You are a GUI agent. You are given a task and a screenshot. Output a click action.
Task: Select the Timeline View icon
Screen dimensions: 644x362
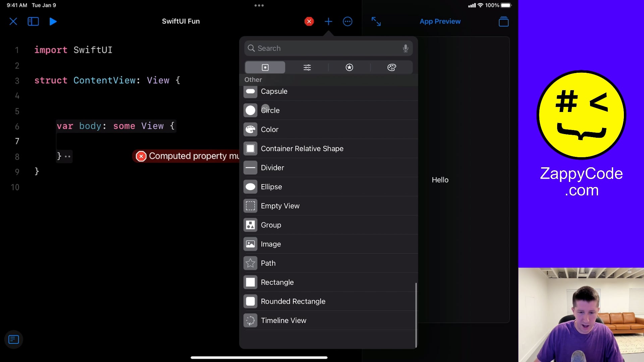click(x=250, y=320)
